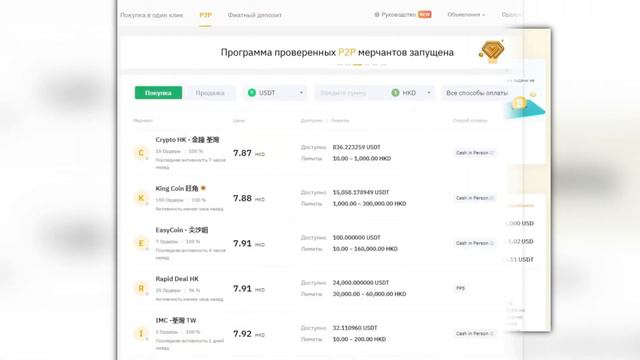The width and height of the screenshot is (640, 360).
Task: Click available amount '24,000.000000 USDT'
Action: (x=361, y=282)
